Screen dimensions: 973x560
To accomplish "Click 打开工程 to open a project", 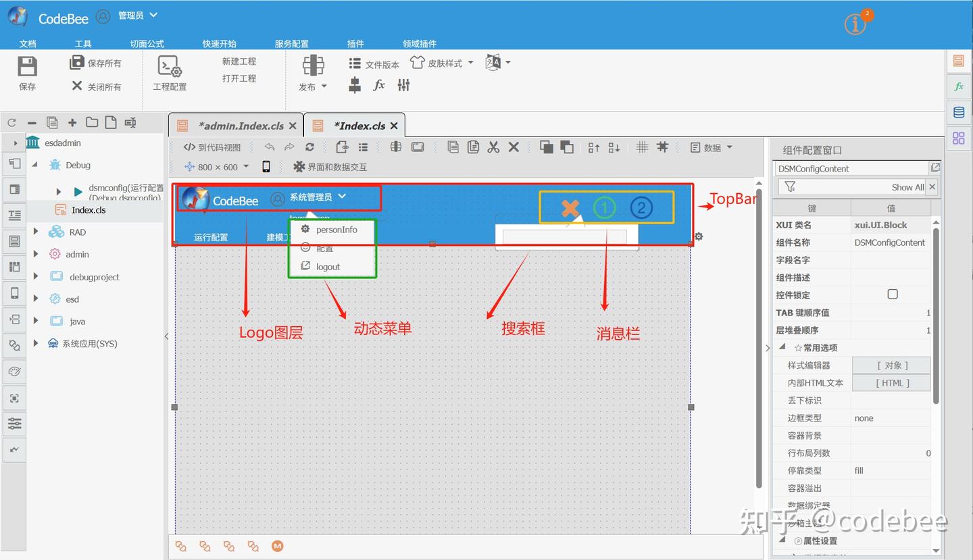I will pyautogui.click(x=239, y=78).
